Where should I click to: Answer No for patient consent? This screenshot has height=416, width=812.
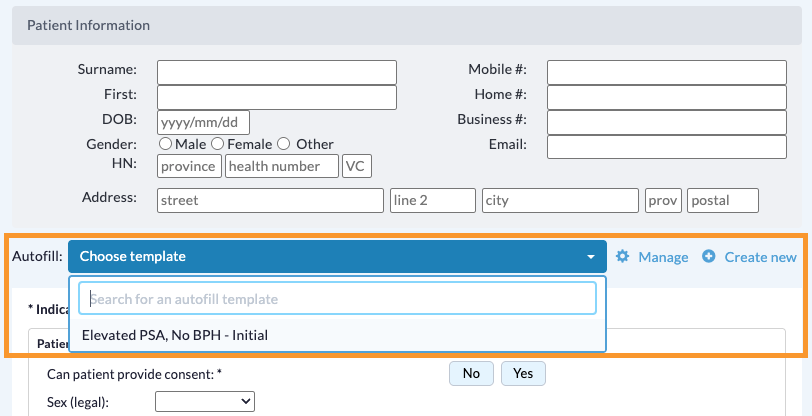click(x=471, y=374)
